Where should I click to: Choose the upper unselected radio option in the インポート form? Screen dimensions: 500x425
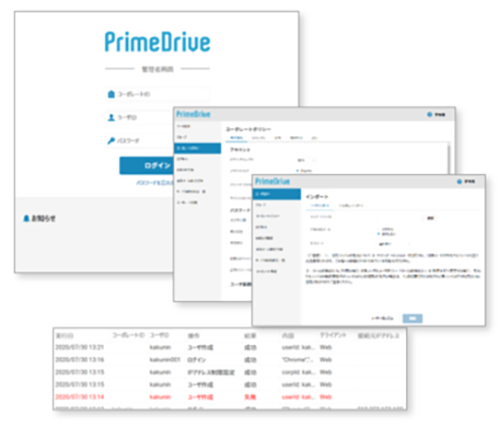coord(379,229)
